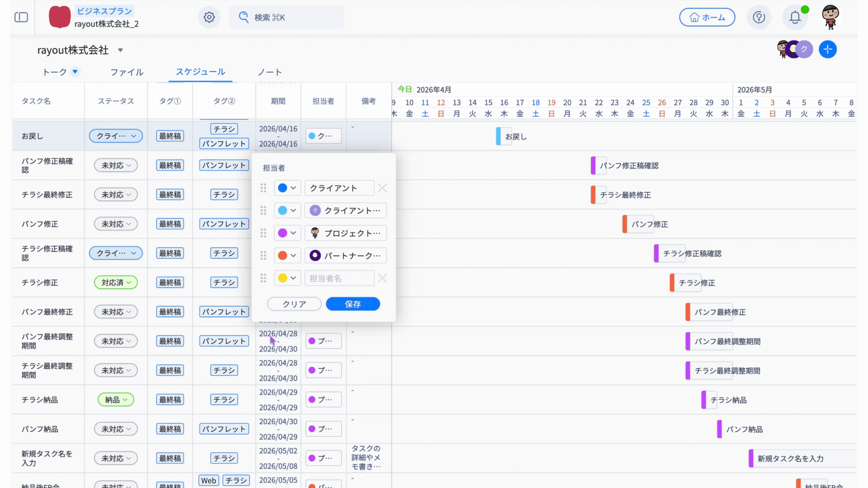Click the drag handle beside クライアント row
This screenshot has height=488, width=868.
[263, 188]
